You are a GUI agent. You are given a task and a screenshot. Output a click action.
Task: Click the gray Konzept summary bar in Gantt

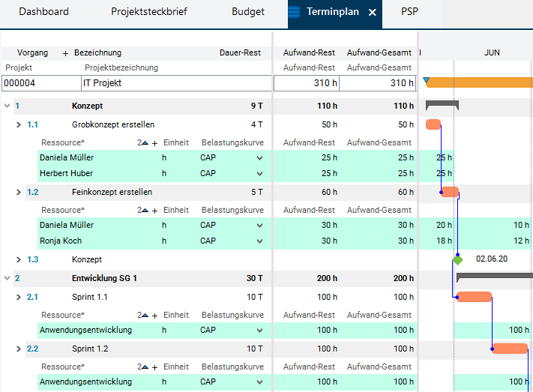point(442,104)
